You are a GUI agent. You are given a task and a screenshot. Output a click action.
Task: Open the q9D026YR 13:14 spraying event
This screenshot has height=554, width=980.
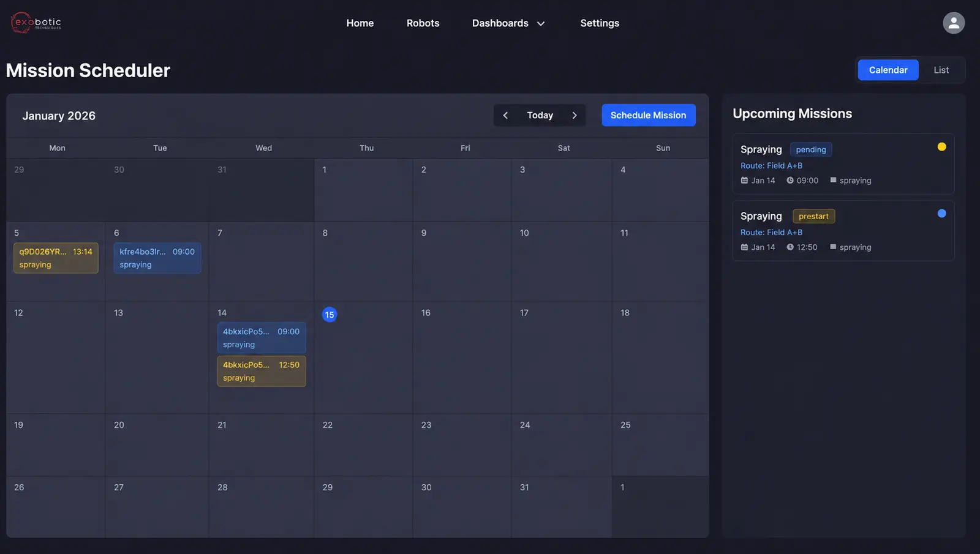coord(56,258)
